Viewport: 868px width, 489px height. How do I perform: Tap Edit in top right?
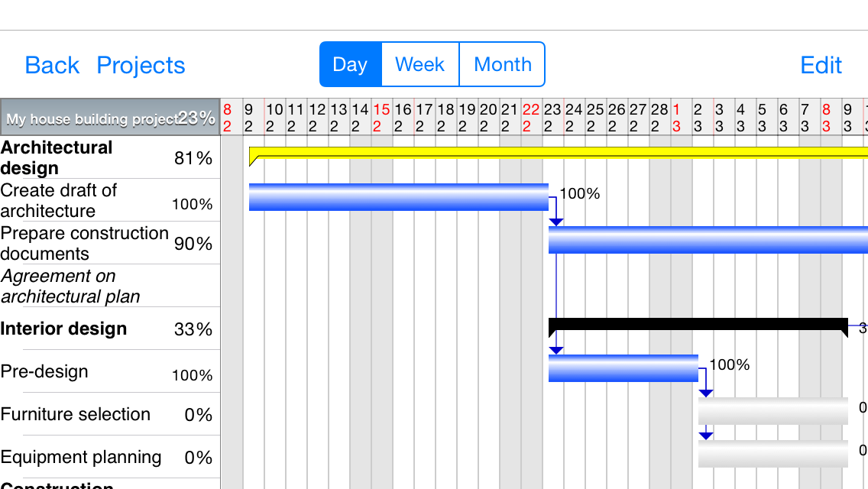(821, 66)
